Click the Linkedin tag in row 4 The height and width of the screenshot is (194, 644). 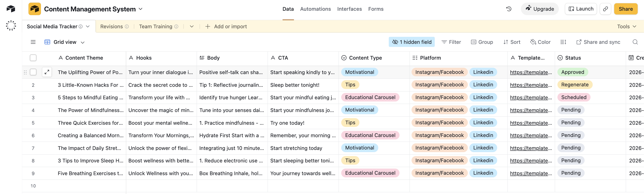[x=483, y=110]
